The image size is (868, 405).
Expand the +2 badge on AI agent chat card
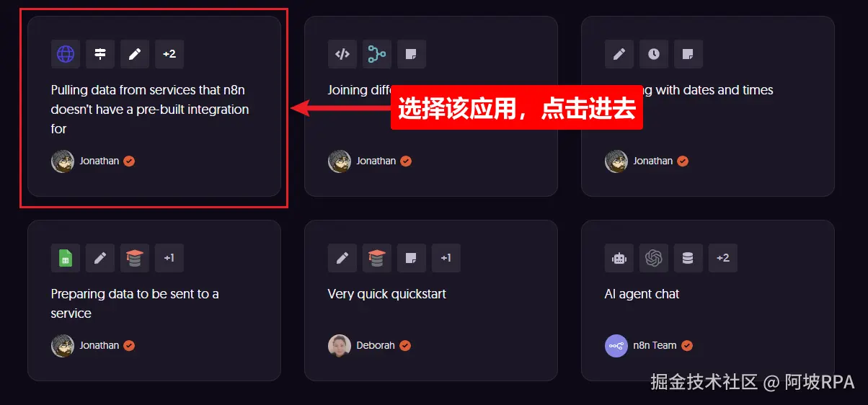click(723, 258)
